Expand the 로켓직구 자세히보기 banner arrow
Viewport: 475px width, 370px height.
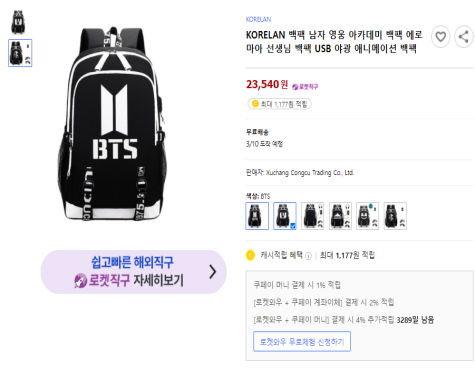tap(212, 272)
